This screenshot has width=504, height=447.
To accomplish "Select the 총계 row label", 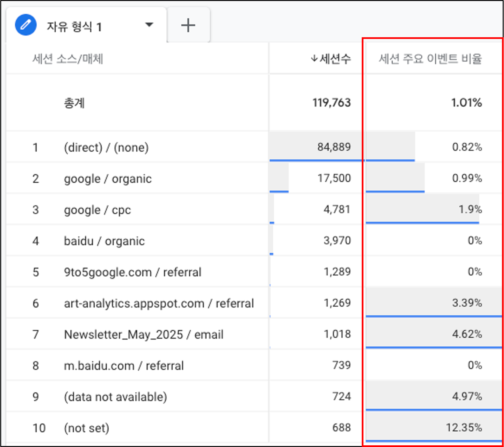I will click(74, 103).
